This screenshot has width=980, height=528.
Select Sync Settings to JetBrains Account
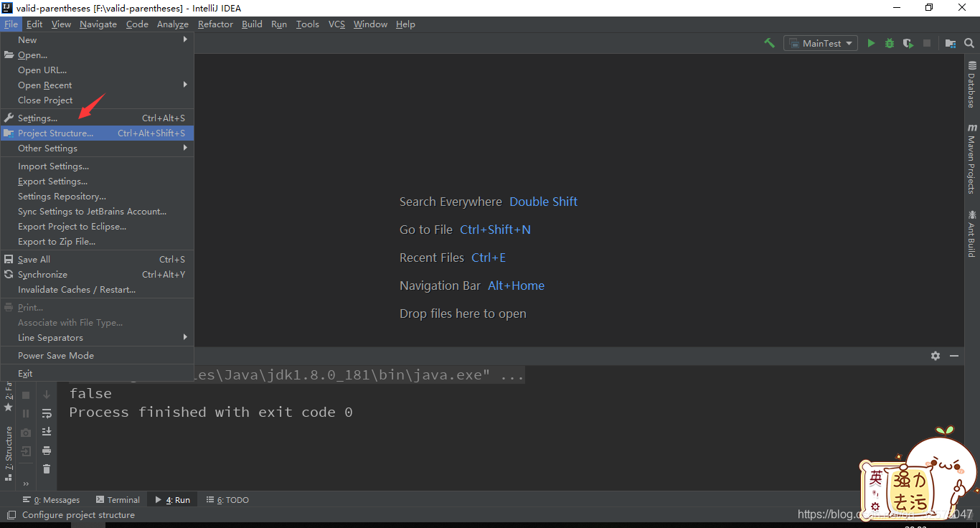[97, 212]
